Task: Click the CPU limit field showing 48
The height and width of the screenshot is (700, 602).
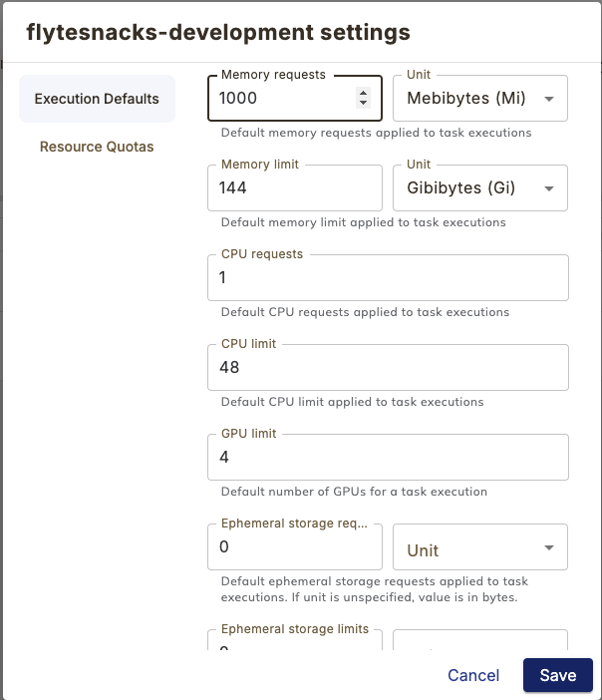Action: pyautogui.click(x=388, y=368)
